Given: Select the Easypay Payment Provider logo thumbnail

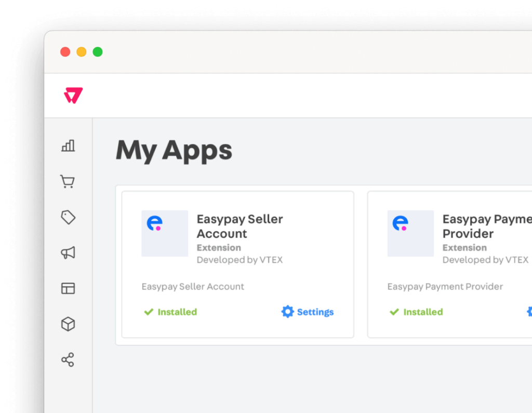Looking at the screenshot, I should [410, 233].
